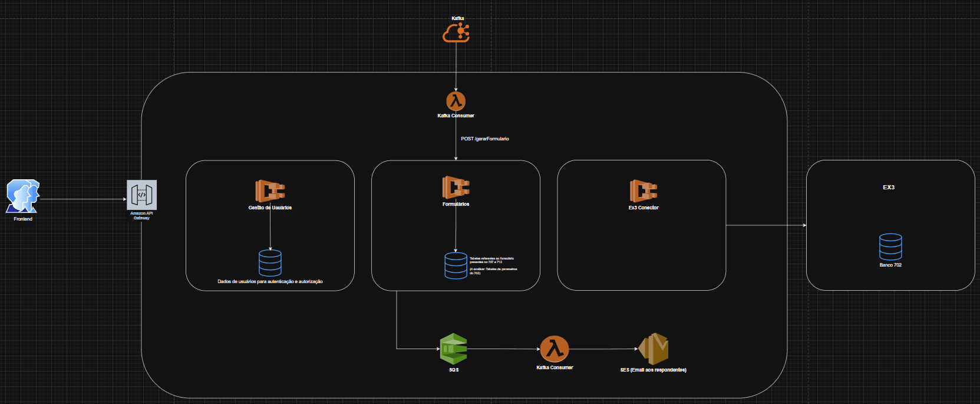Select the Frontend users icon

(x=23, y=196)
